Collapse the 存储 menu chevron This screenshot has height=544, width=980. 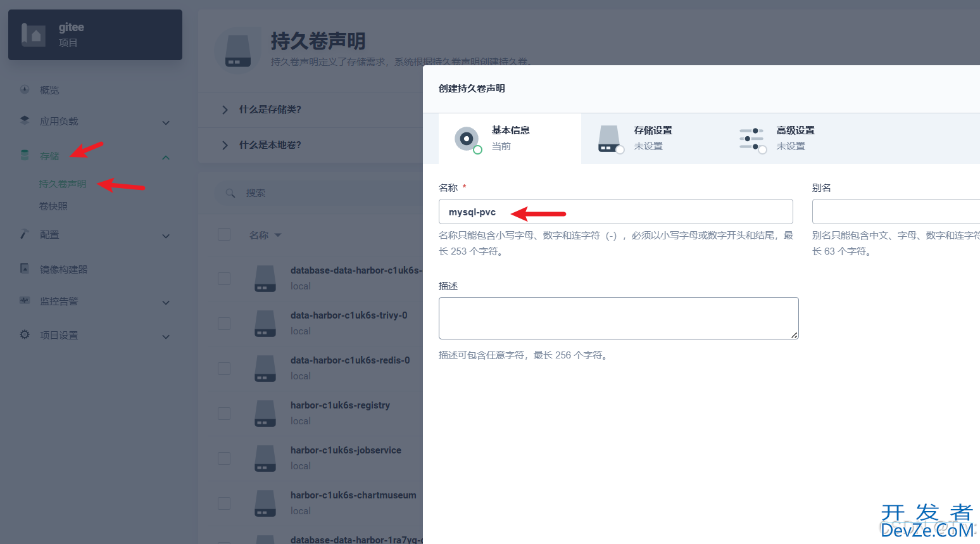click(166, 157)
